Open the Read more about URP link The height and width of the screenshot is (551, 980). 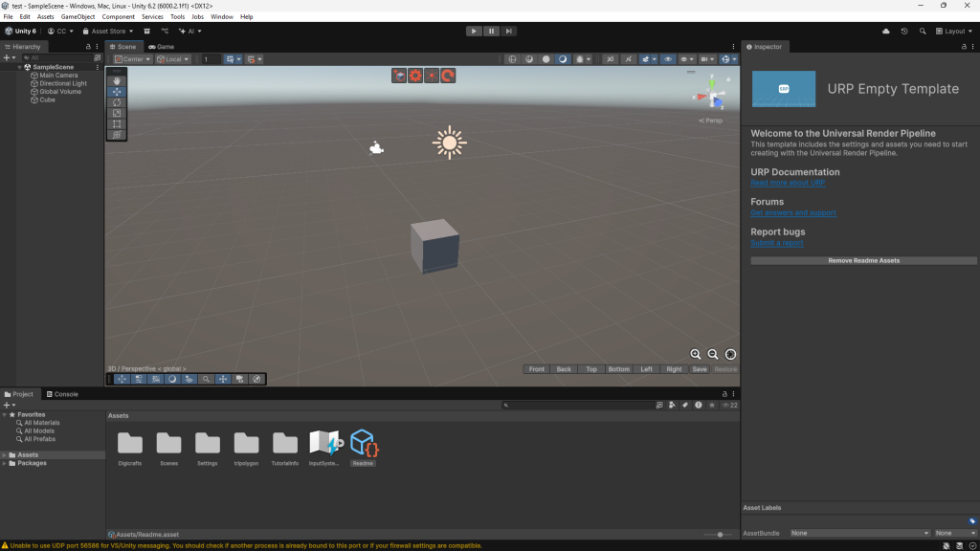coord(788,183)
